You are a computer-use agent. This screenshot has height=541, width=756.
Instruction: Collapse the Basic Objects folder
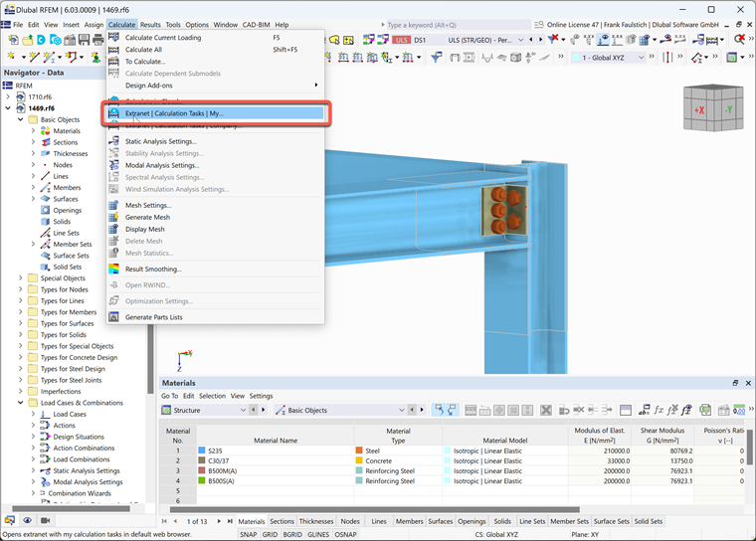tap(20, 119)
